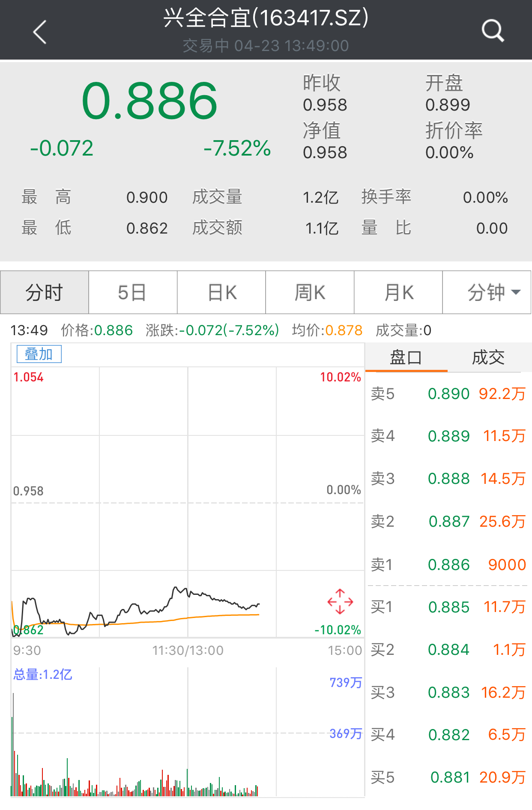Tap the 成交量 value 1.2亿
Screen dimensions: 532x810
click(321, 198)
